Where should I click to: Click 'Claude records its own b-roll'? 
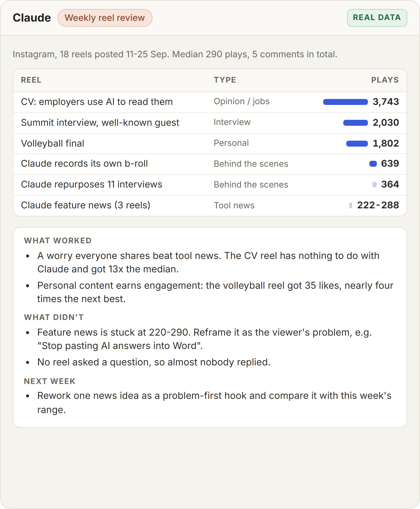point(84,164)
